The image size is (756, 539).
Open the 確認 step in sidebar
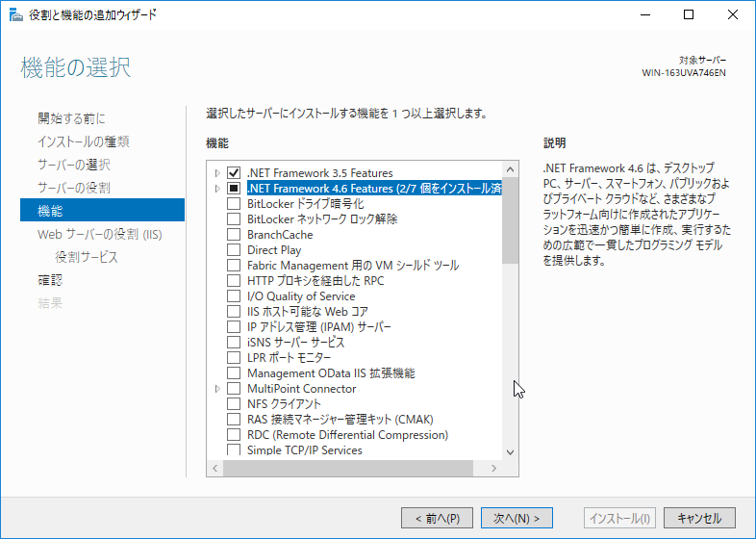click(x=50, y=280)
